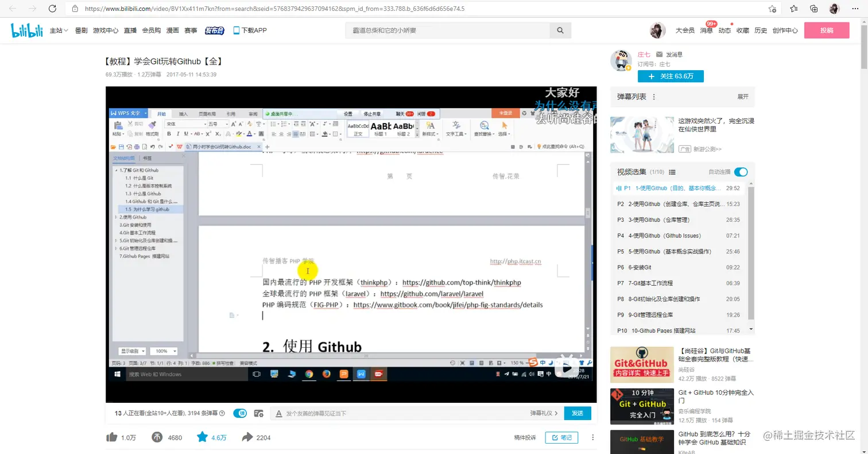Open Git + GitHub 10分钟完全入门 thumbnail
The width and height of the screenshot is (868, 454).
(642, 406)
